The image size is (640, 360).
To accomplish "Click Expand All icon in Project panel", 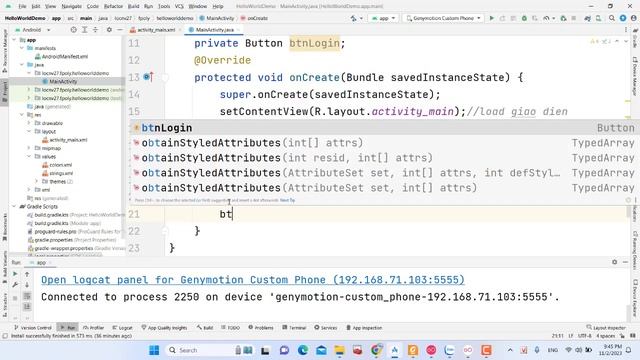I will point(84,30).
